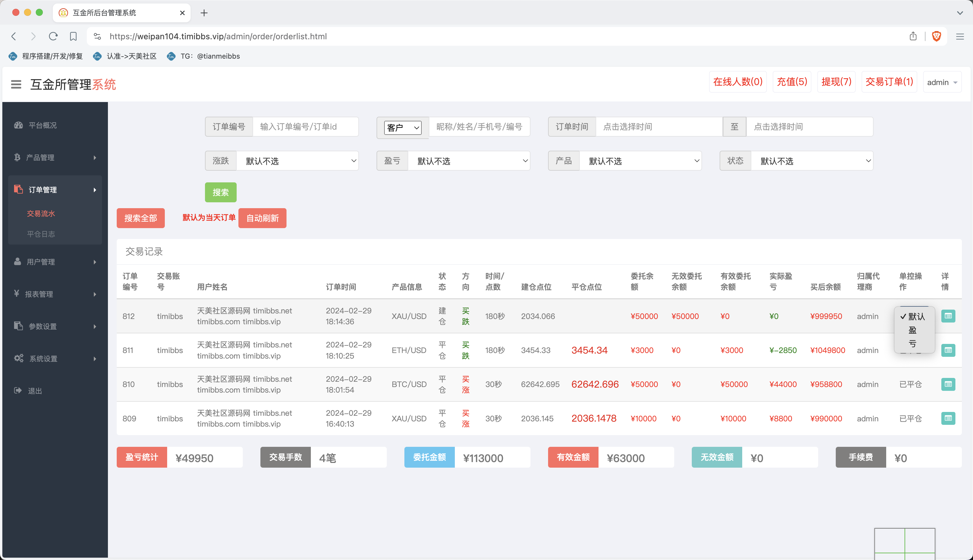Click the 平仓日志 sidebar menu icon
The height and width of the screenshot is (560, 973).
click(41, 234)
